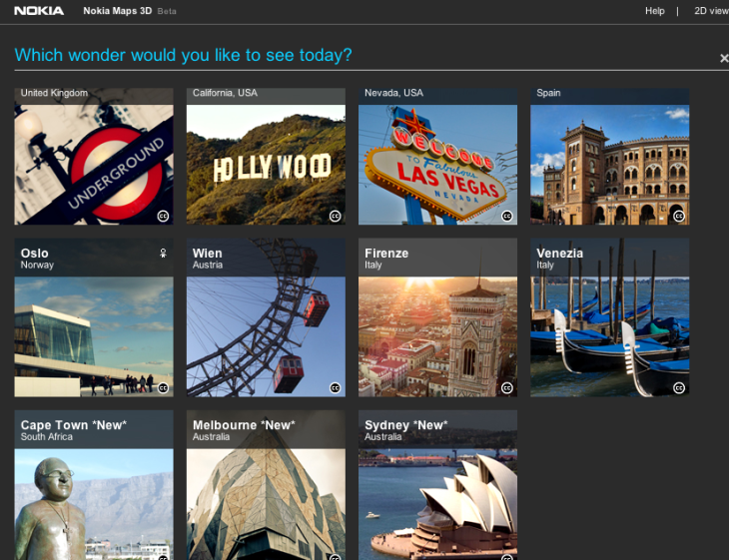Select the Venezia Italy gondolas card
Screen dimensions: 729x560
pyautogui.click(x=610, y=317)
